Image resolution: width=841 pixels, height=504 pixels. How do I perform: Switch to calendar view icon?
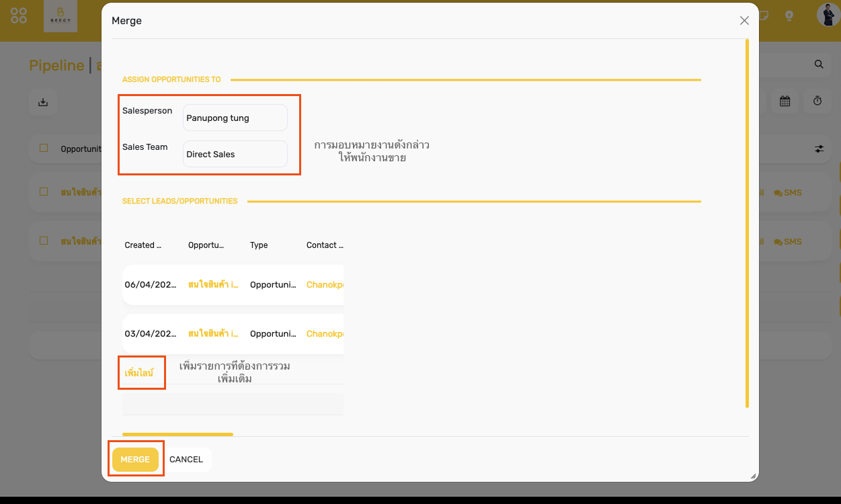click(x=785, y=101)
